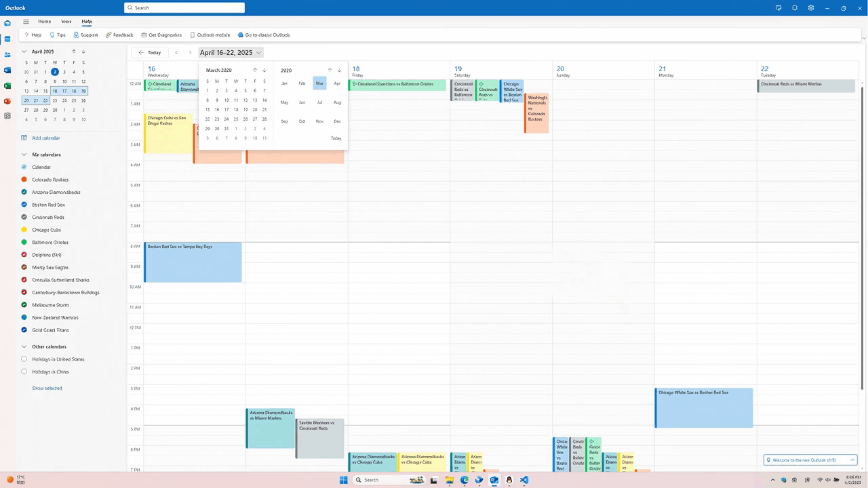
Task: Launch Excel from the left app bar
Action: coord(7,86)
